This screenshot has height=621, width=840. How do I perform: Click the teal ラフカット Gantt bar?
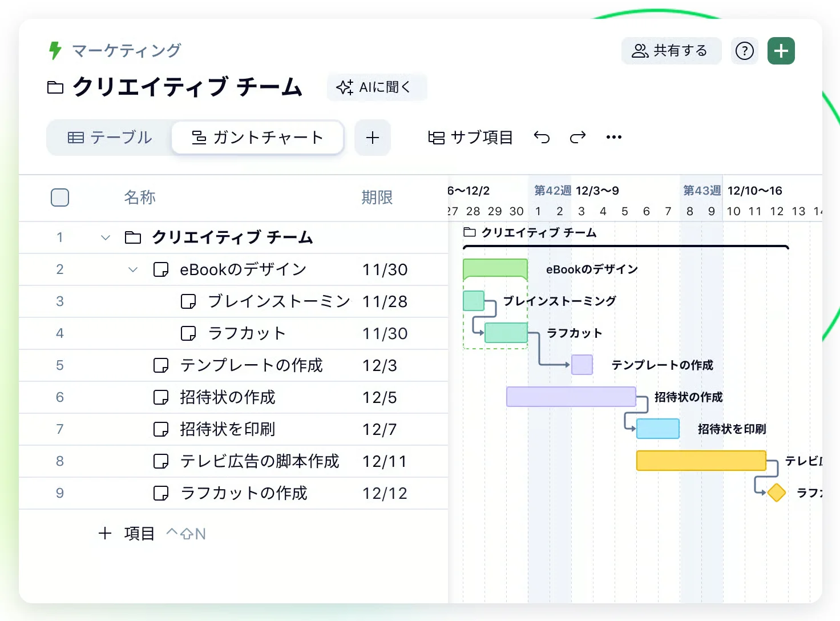(506, 333)
